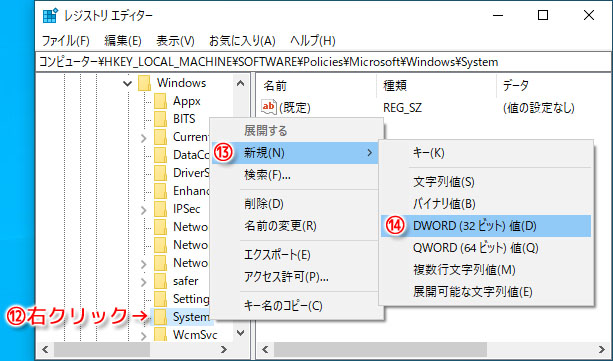613x361 pixels.
Task: Open the お気に入り(A) menu
Action: [242, 41]
